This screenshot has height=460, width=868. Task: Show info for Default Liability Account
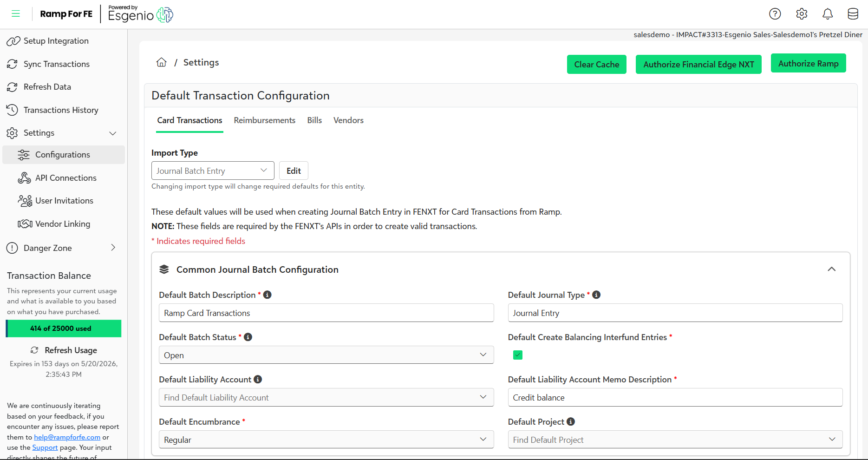[258, 379]
